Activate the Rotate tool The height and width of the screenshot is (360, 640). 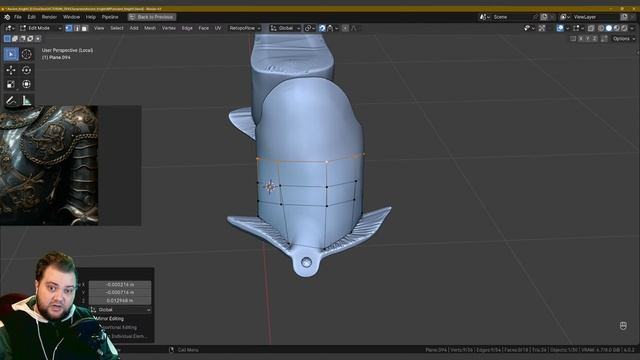tap(27, 70)
